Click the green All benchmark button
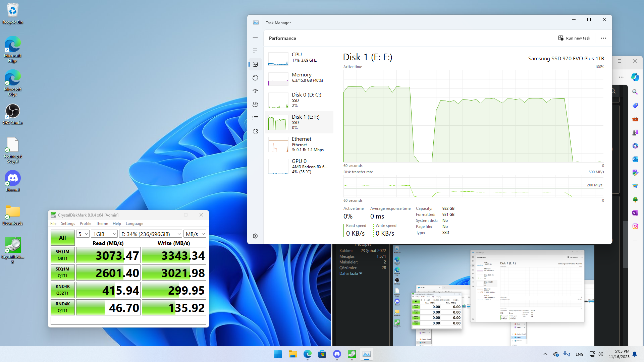Image resolution: width=644 pixels, height=362 pixels. pos(62,238)
